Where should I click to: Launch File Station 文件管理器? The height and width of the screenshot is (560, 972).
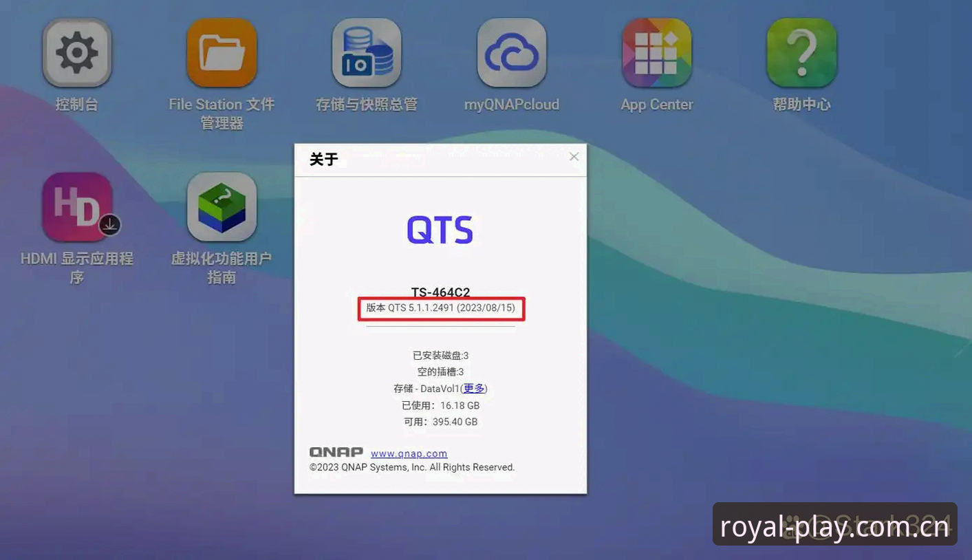pos(222,53)
